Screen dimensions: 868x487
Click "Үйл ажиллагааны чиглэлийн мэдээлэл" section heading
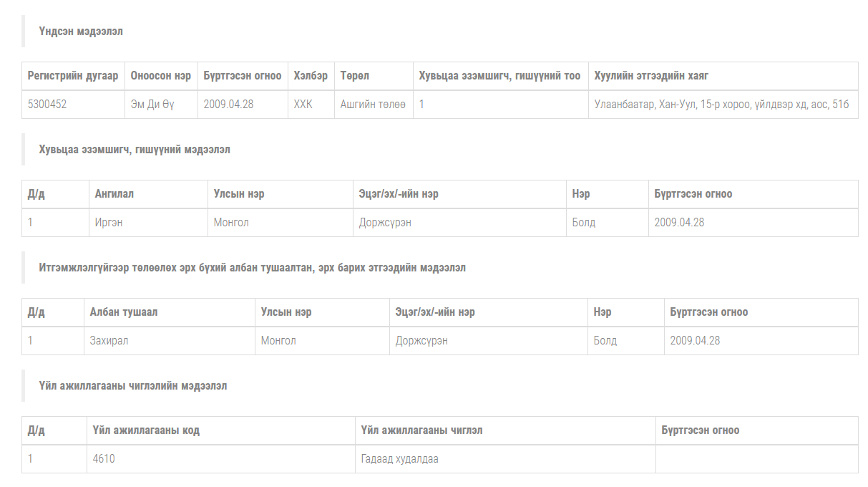(133, 386)
